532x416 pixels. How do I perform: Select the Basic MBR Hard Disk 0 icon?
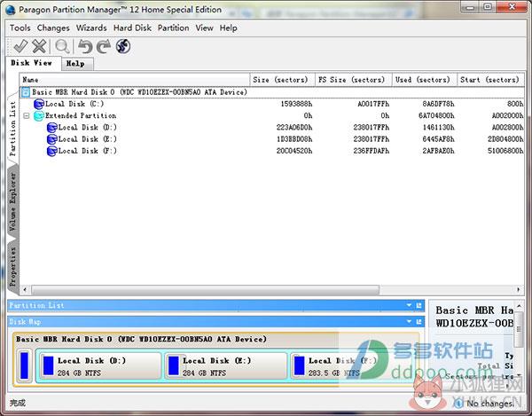point(26,92)
